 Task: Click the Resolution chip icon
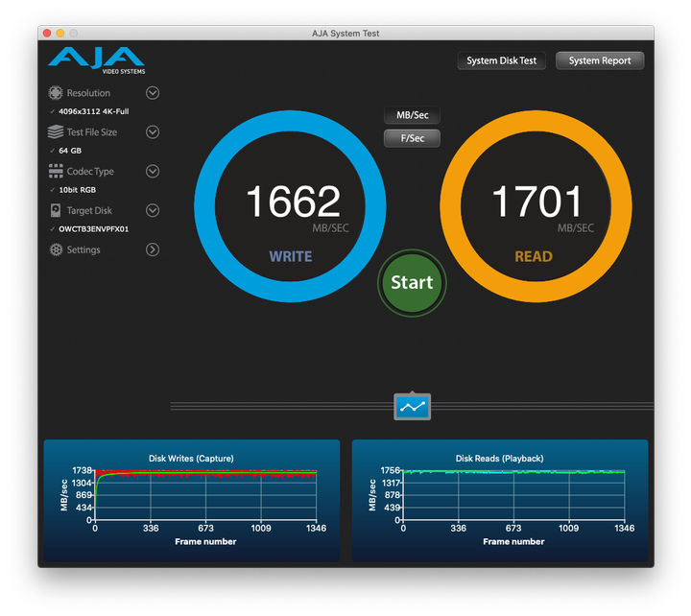[56, 93]
